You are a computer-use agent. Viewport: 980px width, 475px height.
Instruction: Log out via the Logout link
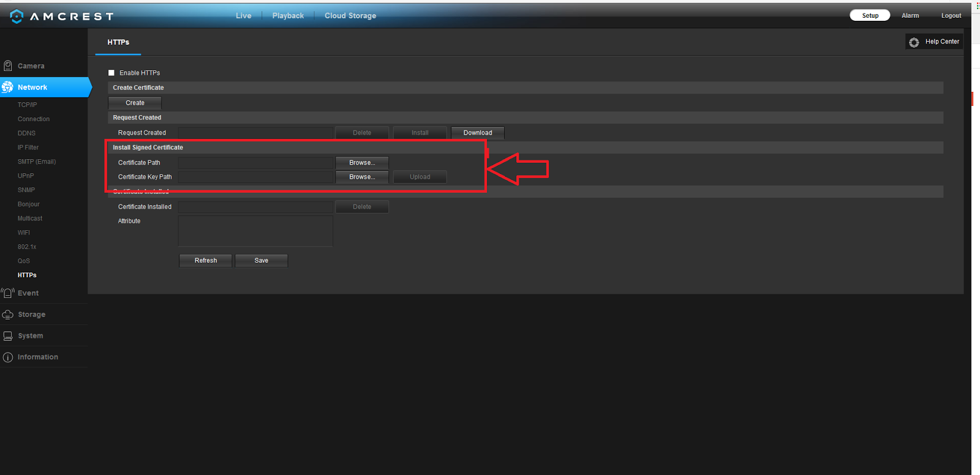pos(951,15)
